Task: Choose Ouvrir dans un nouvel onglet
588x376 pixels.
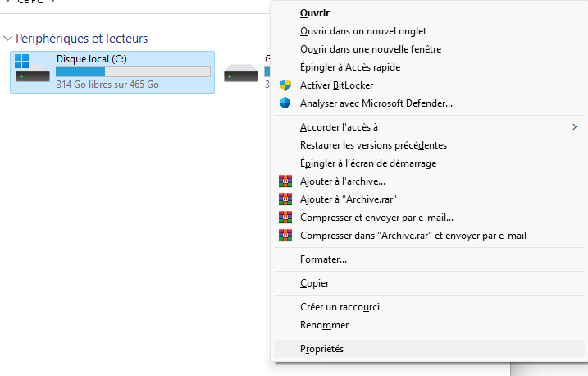Action: pyautogui.click(x=429, y=31)
